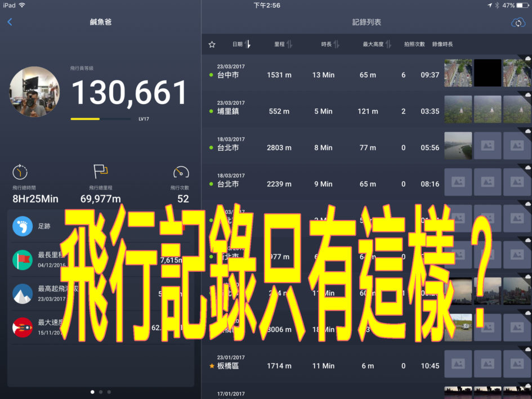Toggle the star filter in the table header
The image size is (532, 399).
tap(212, 44)
